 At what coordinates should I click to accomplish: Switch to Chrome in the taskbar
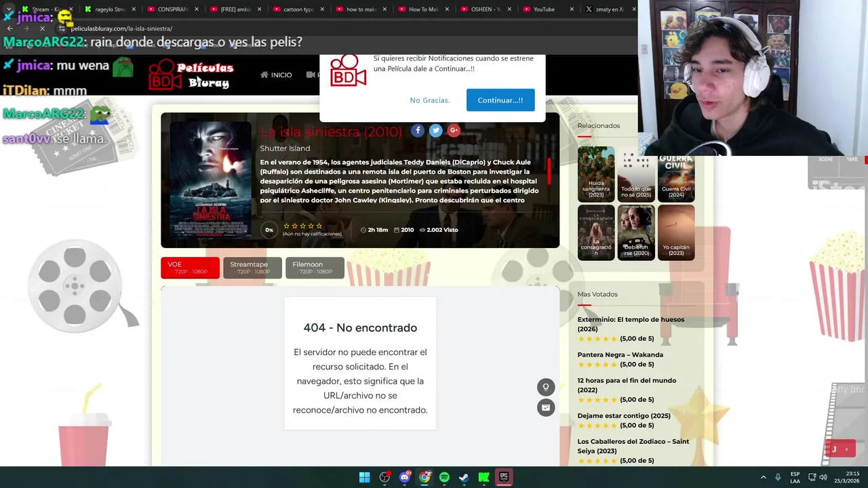coord(425,477)
